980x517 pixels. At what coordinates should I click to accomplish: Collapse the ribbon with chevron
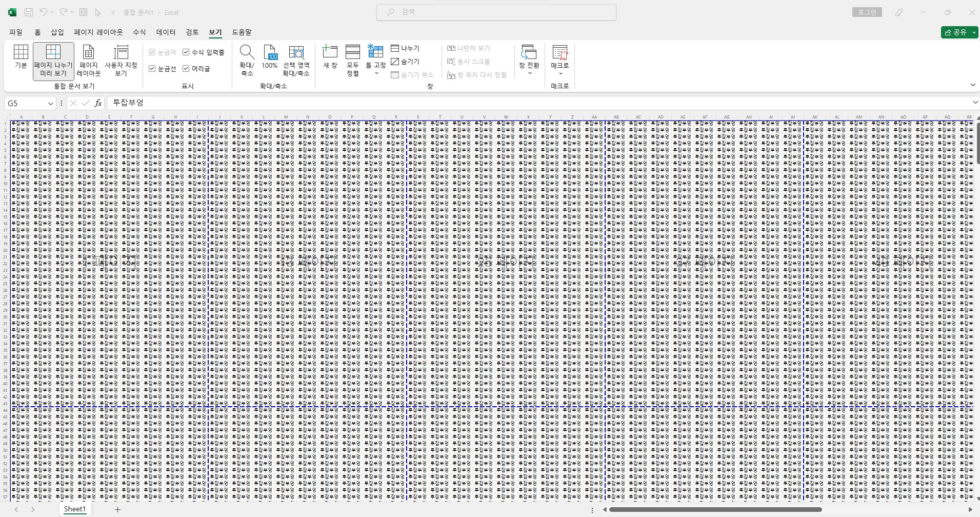click(973, 85)
